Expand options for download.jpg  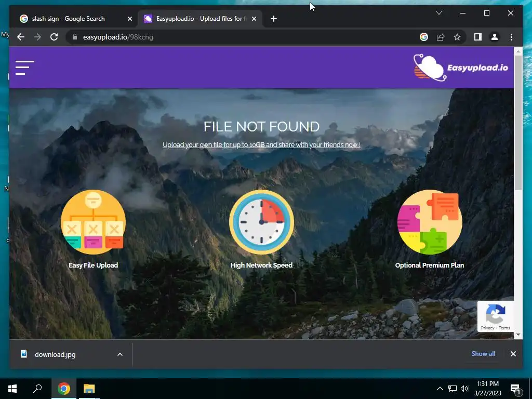pos(120,354)
